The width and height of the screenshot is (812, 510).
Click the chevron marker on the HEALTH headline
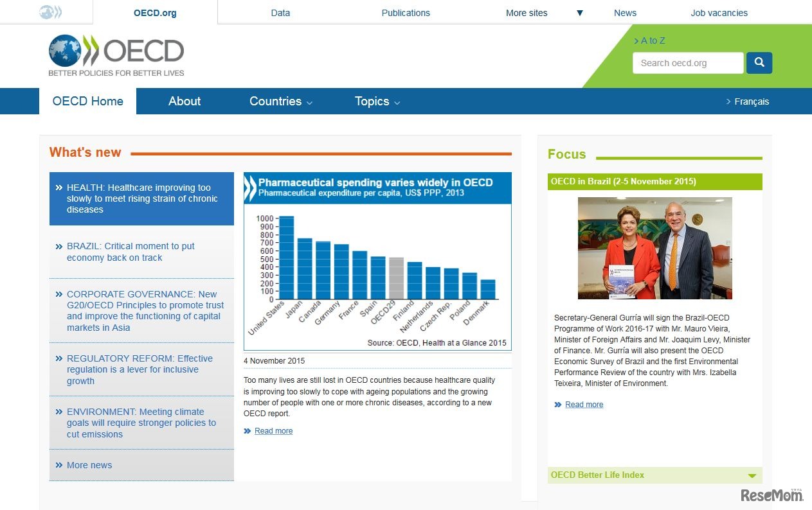(59, 188)
